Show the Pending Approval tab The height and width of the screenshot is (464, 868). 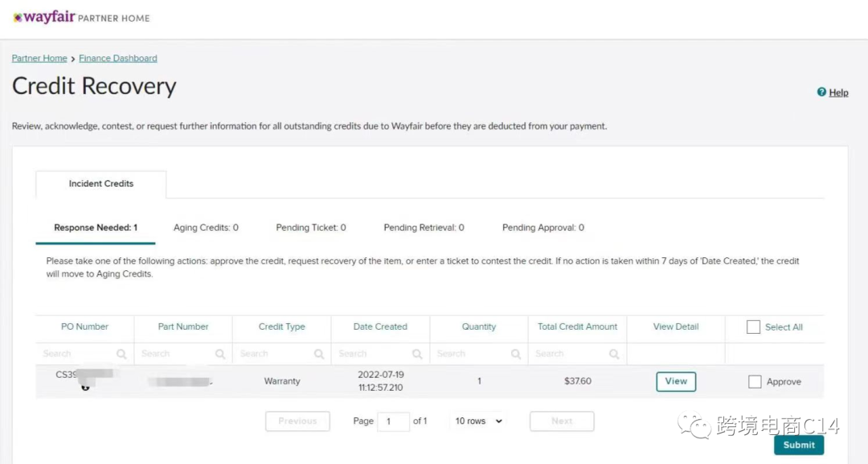click(543, 228)
